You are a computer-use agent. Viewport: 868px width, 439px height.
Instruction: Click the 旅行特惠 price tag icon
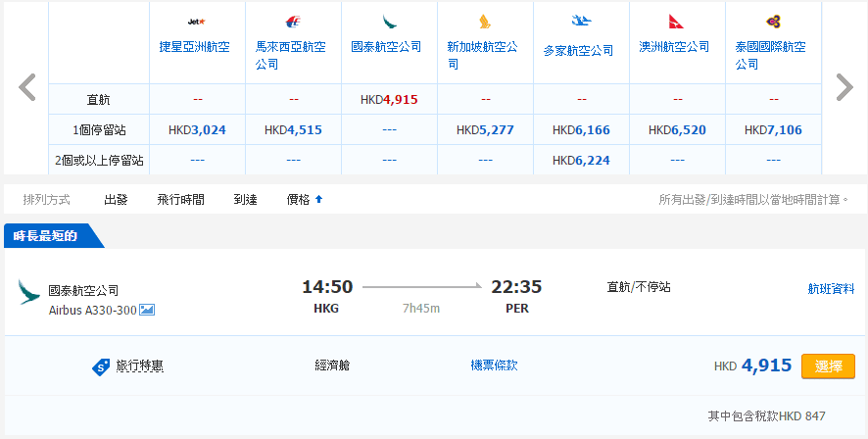[x=100, y=366]
